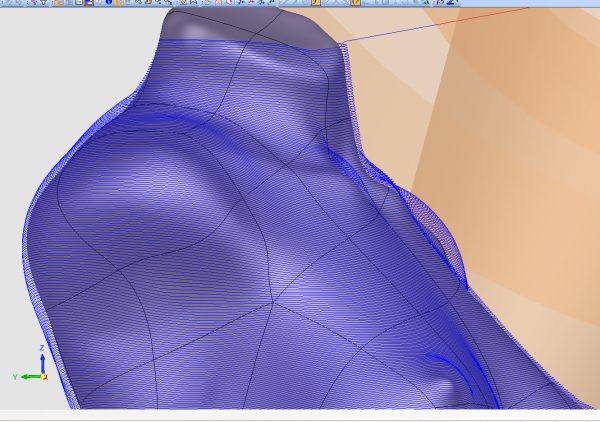The image size is (600, 422).
Task: Open the line color dropdown at toolbar right end
Action: tap(459, 2)
